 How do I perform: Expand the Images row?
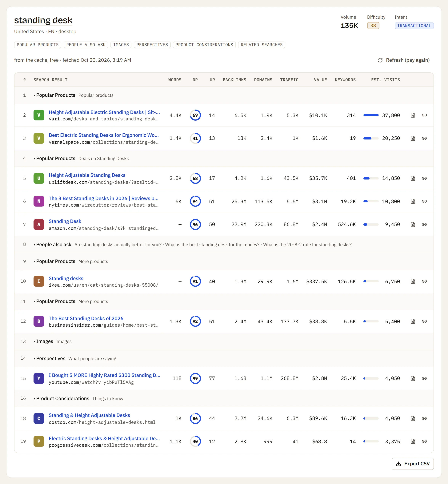[x=224, y=341]
